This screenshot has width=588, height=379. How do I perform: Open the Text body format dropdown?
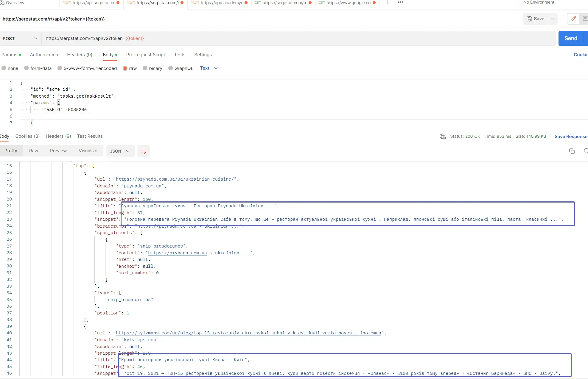pyautogui.click(x=209, y=68)
